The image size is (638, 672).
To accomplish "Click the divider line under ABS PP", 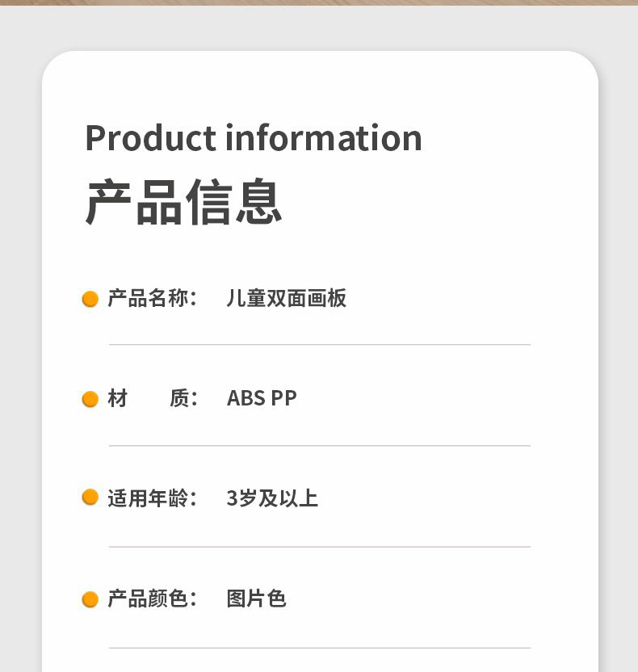I will point(320,445).
